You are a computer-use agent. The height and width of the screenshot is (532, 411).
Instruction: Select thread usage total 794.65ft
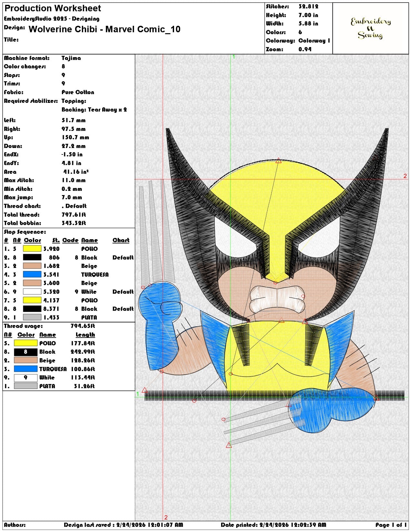83,326
